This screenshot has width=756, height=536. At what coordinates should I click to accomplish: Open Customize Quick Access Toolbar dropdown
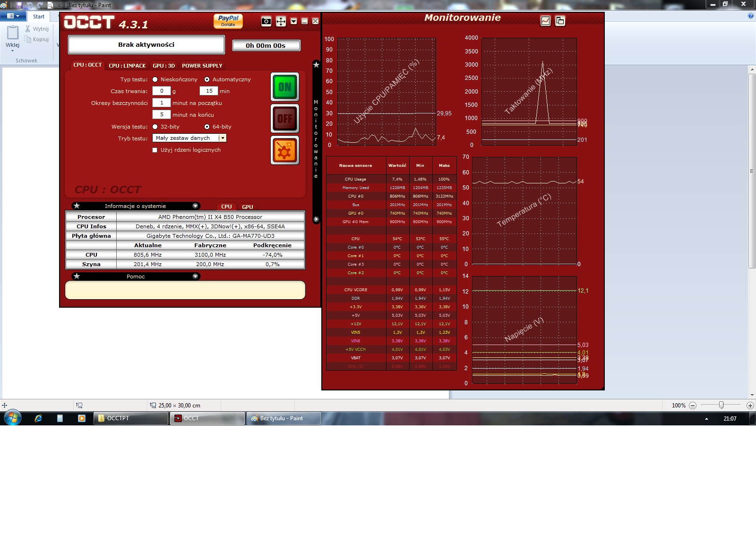tap(60, 5)
